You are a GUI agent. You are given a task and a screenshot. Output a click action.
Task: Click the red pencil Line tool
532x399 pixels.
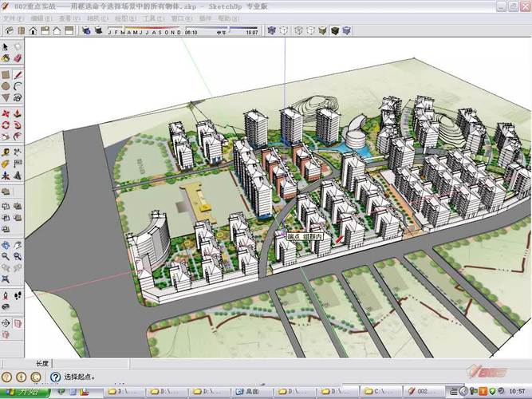point(18,75)
